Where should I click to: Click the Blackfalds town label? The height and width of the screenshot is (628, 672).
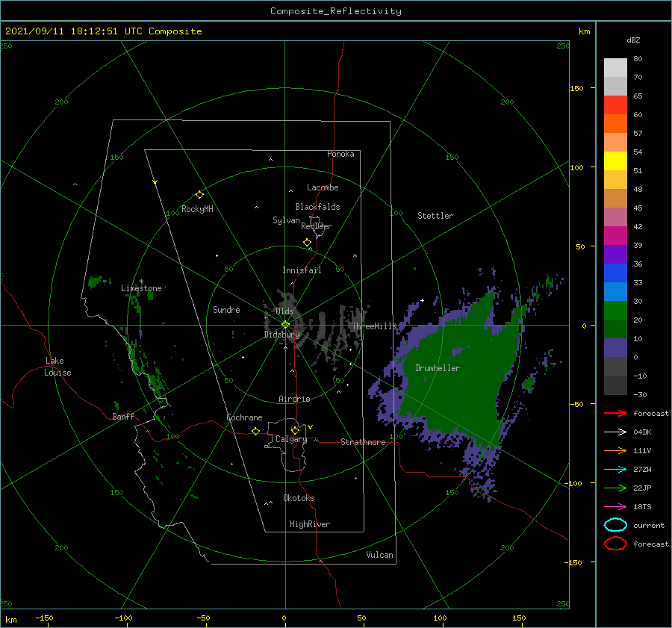(x=317, y=207)
